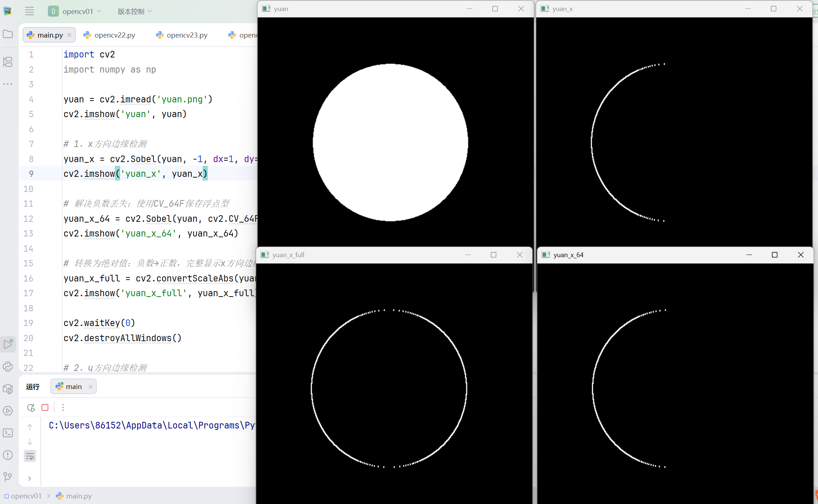818x504 pixels.
Task: Rerun the main script
Action: (x=31, y=407)
